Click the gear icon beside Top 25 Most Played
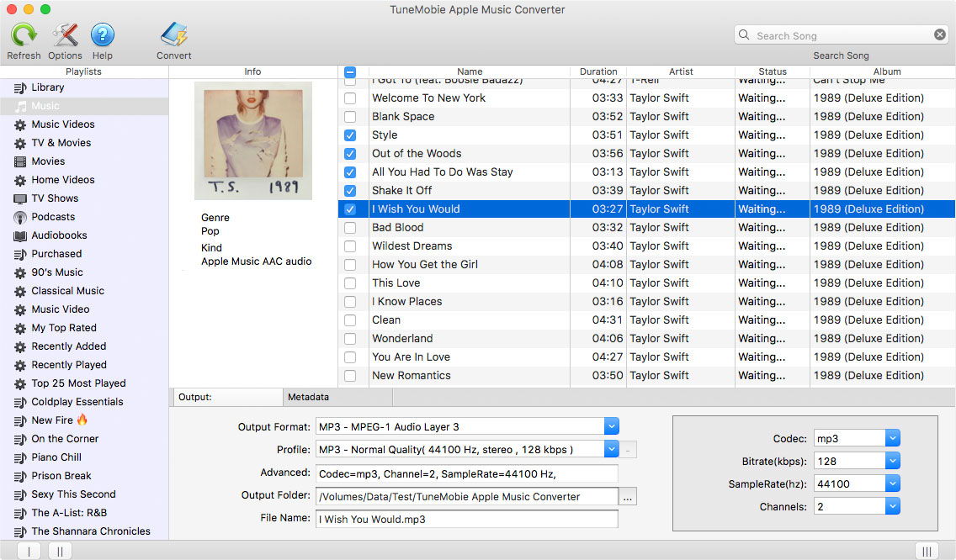This screenshot has width=956, height=560. pos(20,384)
